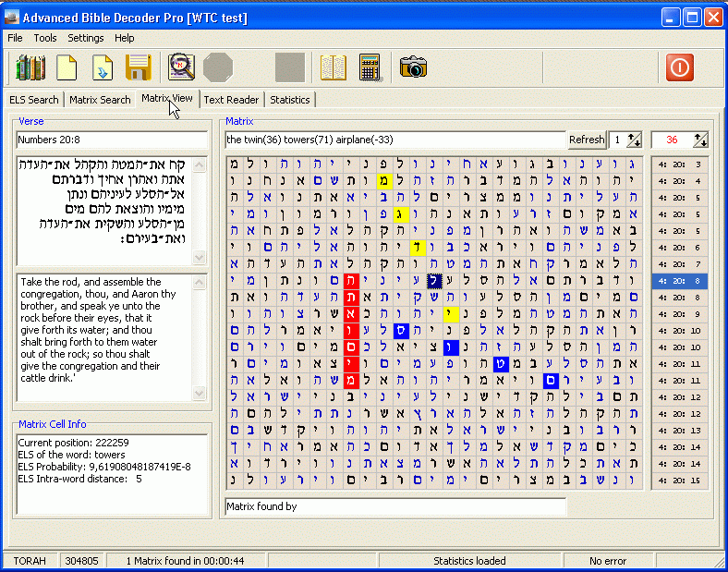The width and height of the screenshot is (728, 572).
Task: Select the 4: 20: 9 row reference
Action: point(680,314)
